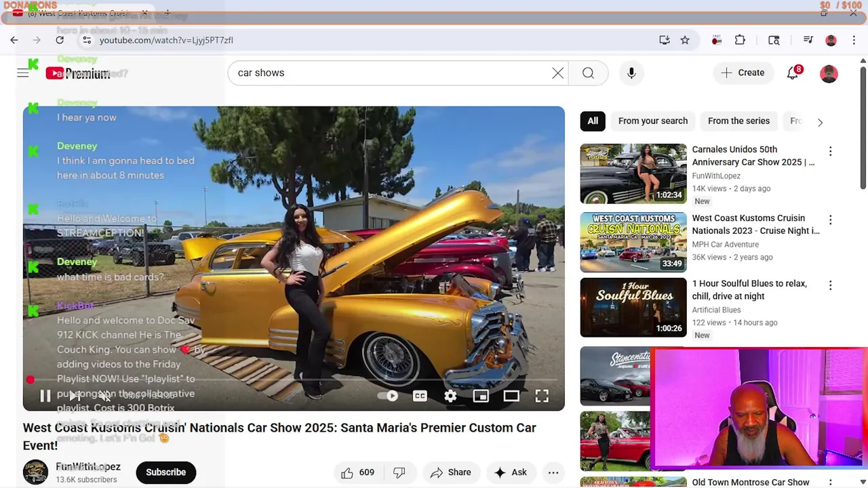
Task: Share the video
Action: point(450,472)
